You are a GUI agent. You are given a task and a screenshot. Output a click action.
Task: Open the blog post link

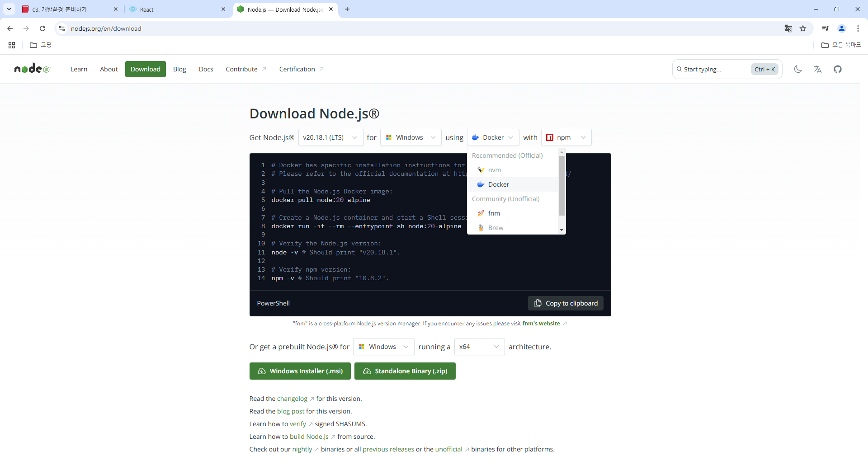(x=291, y=411)
